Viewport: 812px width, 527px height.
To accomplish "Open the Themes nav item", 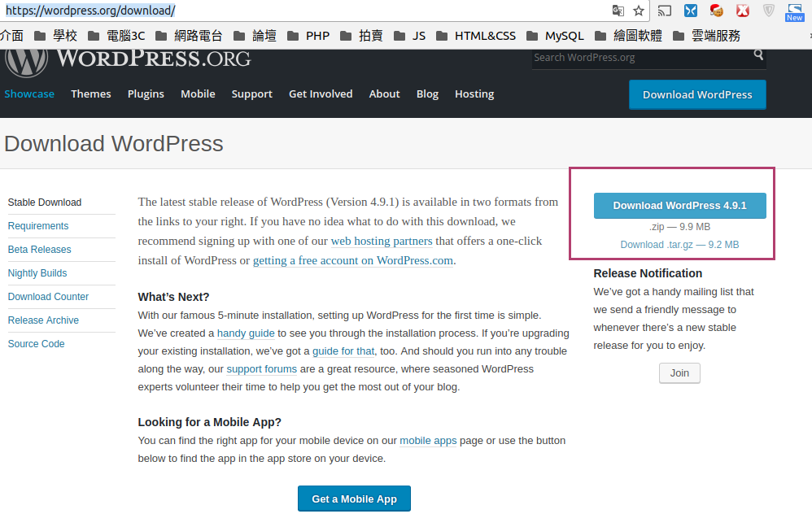I will (x=91, y=94).
